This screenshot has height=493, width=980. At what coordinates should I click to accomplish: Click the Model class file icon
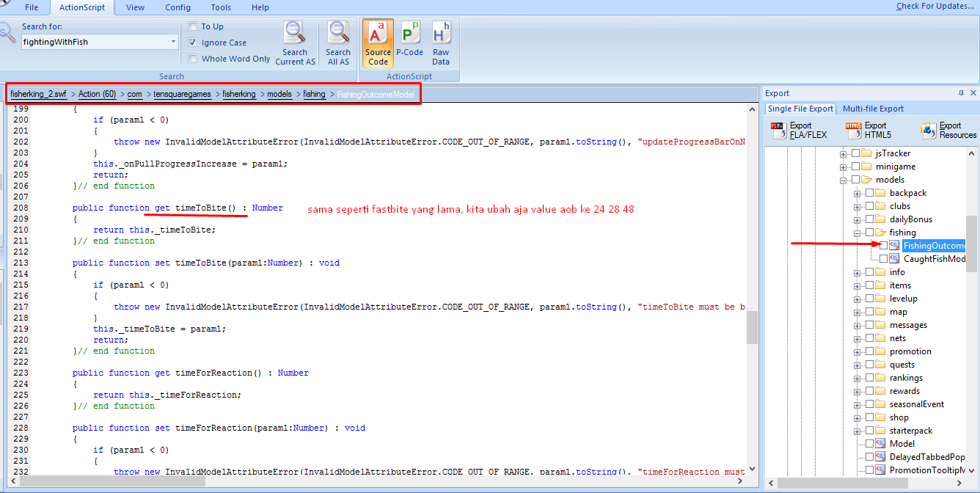click(x=880, y=444)
